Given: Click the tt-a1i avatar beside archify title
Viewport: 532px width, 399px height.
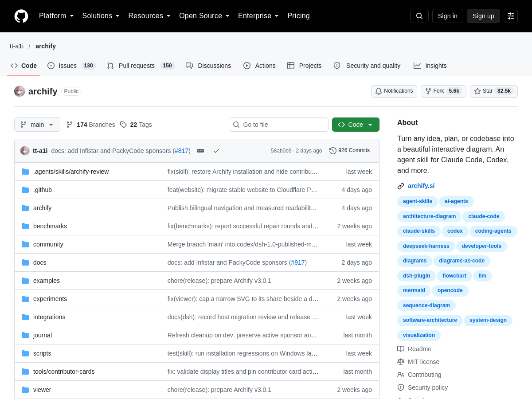Looking at the screenshot, I should click(20, 91).
